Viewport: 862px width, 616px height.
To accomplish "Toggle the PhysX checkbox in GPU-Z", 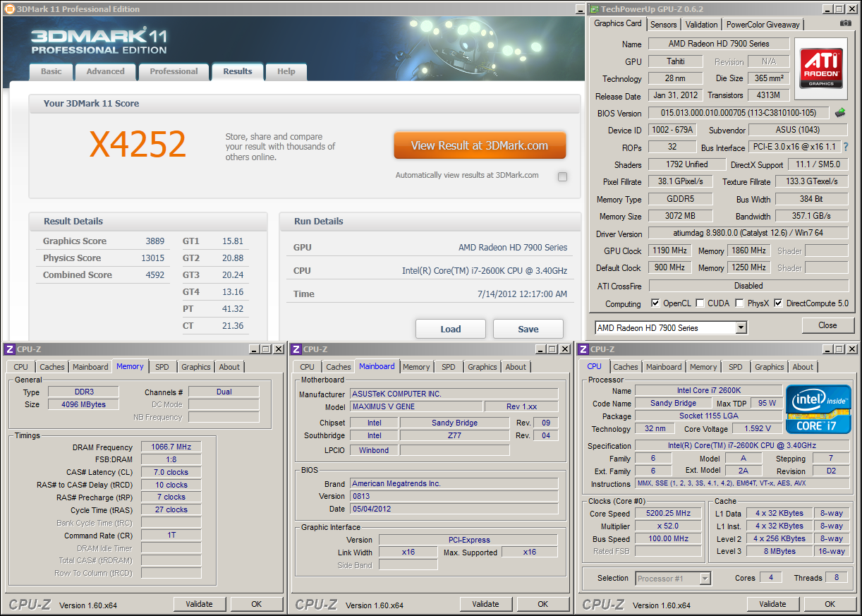I will [739, 303].
